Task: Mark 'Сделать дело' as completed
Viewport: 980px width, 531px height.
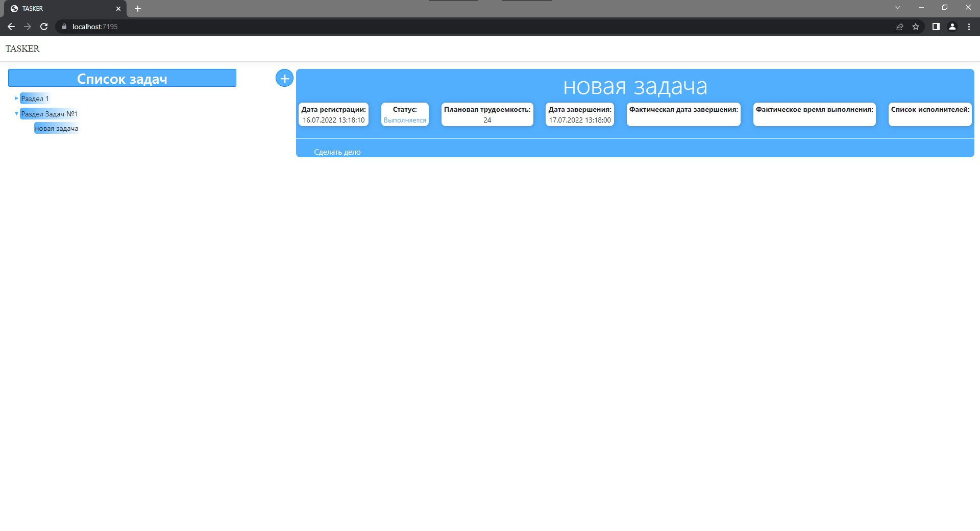Action: [x=337, y=152]
